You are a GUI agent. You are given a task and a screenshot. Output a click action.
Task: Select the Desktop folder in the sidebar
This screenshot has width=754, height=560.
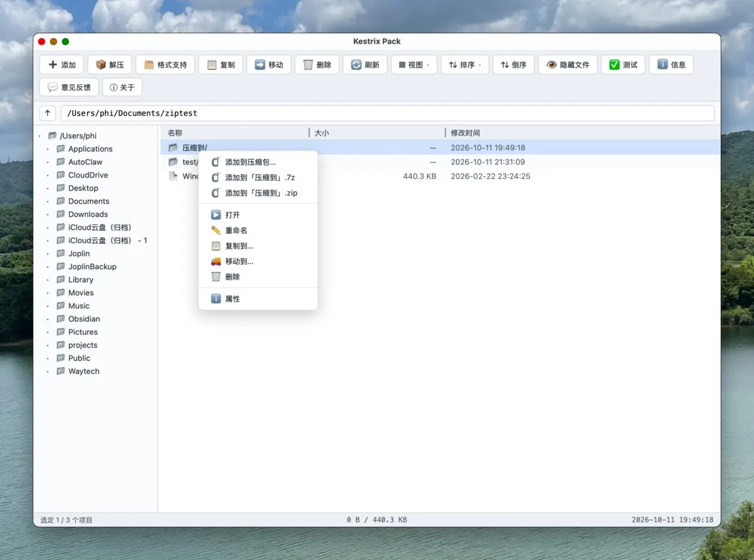(83, 188)
